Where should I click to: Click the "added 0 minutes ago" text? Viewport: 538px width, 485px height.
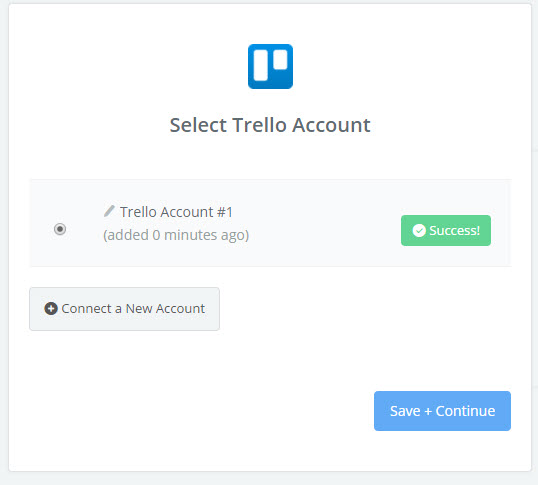click(176, 235)
